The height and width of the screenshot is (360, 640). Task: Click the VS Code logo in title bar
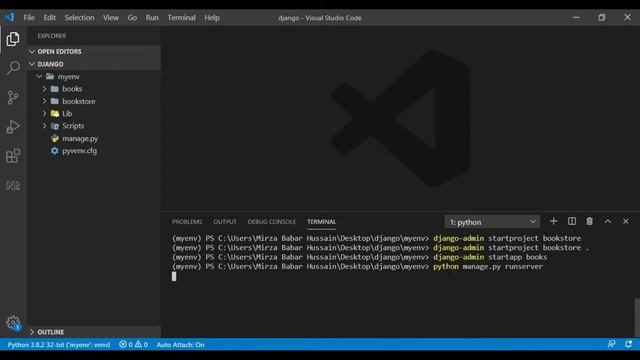[x=10, y=17]
